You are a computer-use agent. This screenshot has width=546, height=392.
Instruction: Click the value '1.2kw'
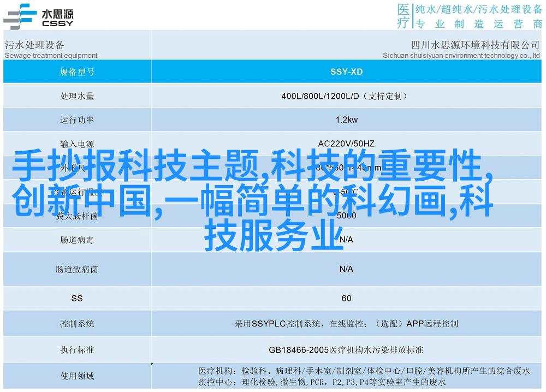click(x=347, y=120)
